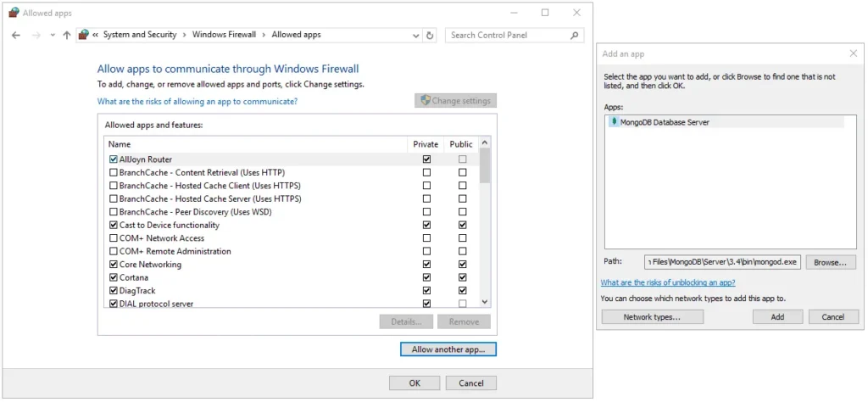Click the Allow another app button
868x402 pixels.
pos(448,349)
